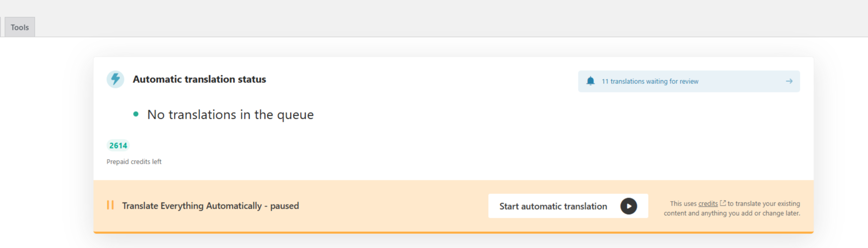
Task: Open the Tools tab
Action: coord(20,27)
